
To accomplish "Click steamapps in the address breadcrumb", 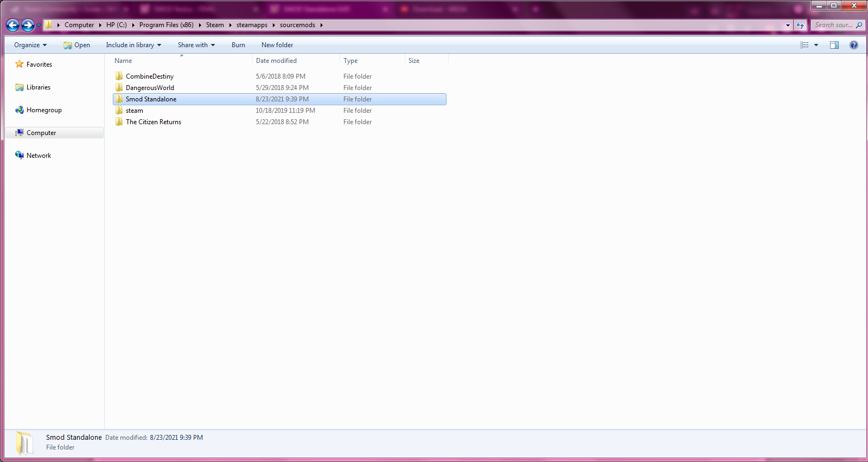I will 252,25.
